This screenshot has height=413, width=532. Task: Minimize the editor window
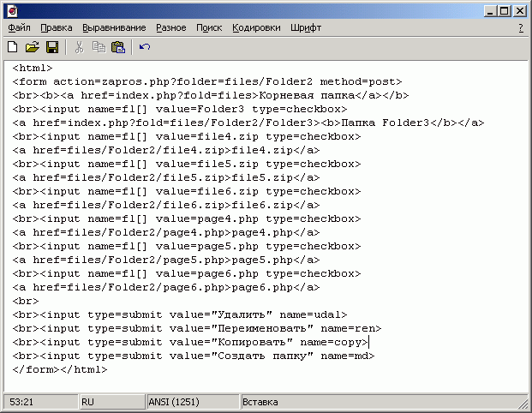(x=489, y=11)
